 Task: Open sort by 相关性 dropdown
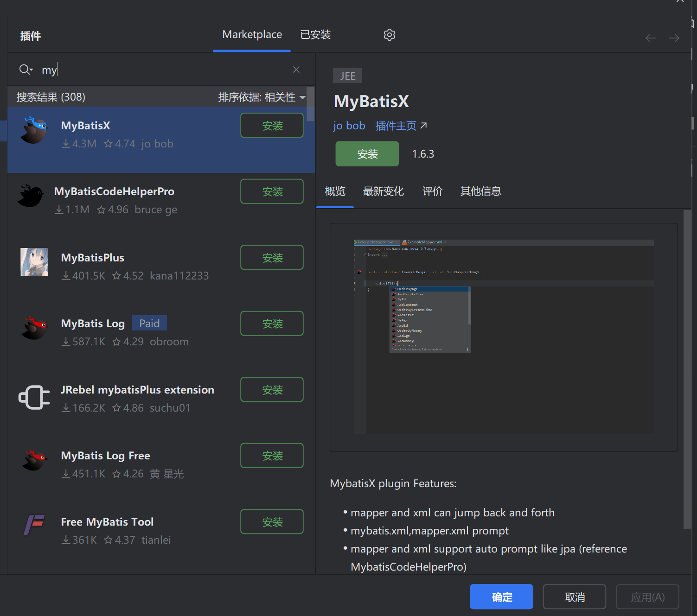coord(262,97)
